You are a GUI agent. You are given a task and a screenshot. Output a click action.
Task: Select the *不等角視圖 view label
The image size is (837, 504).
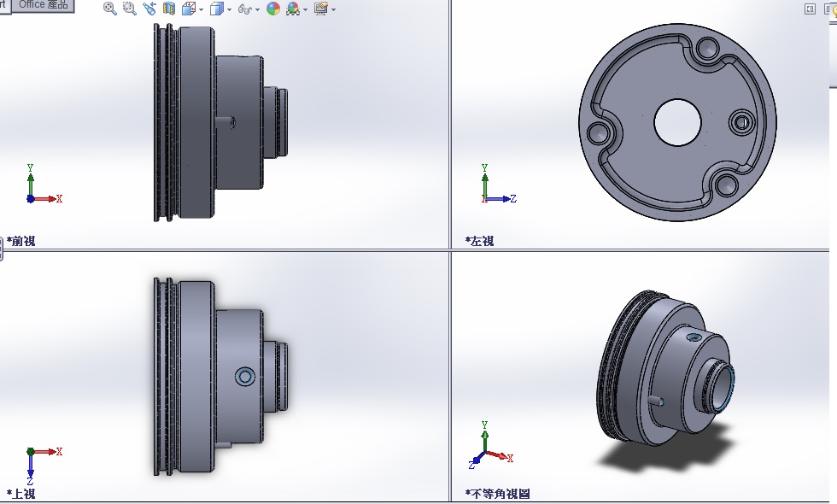(x=497, y=493)
